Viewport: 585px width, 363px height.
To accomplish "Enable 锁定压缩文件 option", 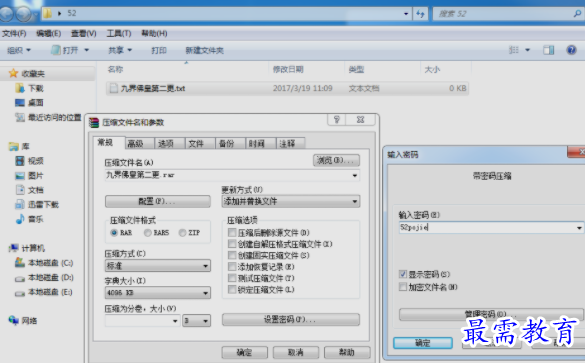I will [232, 290].
